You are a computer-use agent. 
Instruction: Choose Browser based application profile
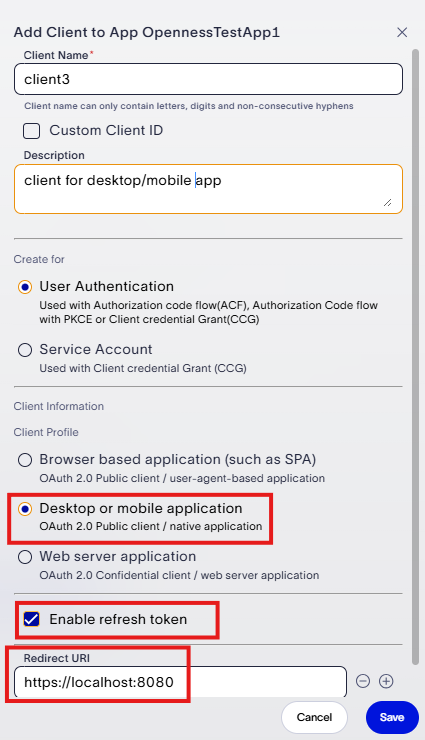click(x=25, y=460)
